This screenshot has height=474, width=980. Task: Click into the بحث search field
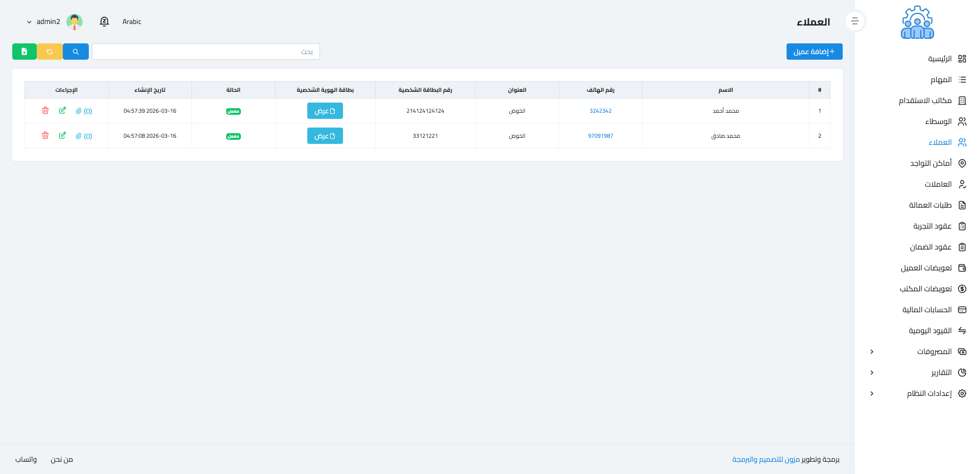point(206,52)
